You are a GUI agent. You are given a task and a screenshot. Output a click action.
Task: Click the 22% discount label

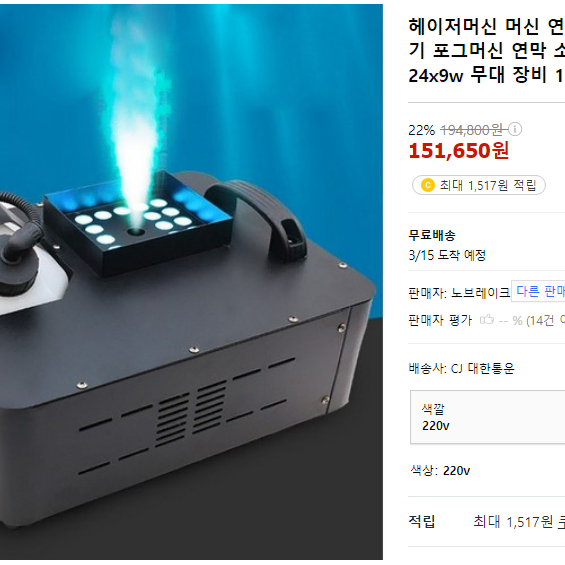pos(422,130)
